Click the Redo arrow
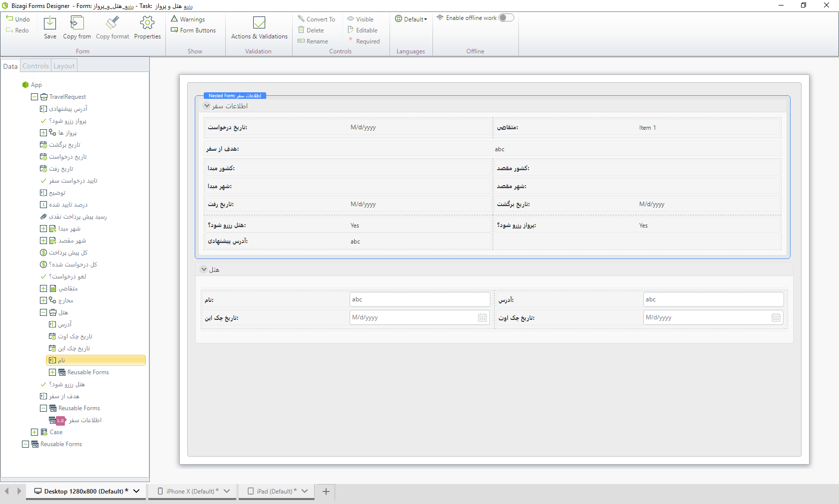This screenshot has height=504, width=839. [9, 30]
